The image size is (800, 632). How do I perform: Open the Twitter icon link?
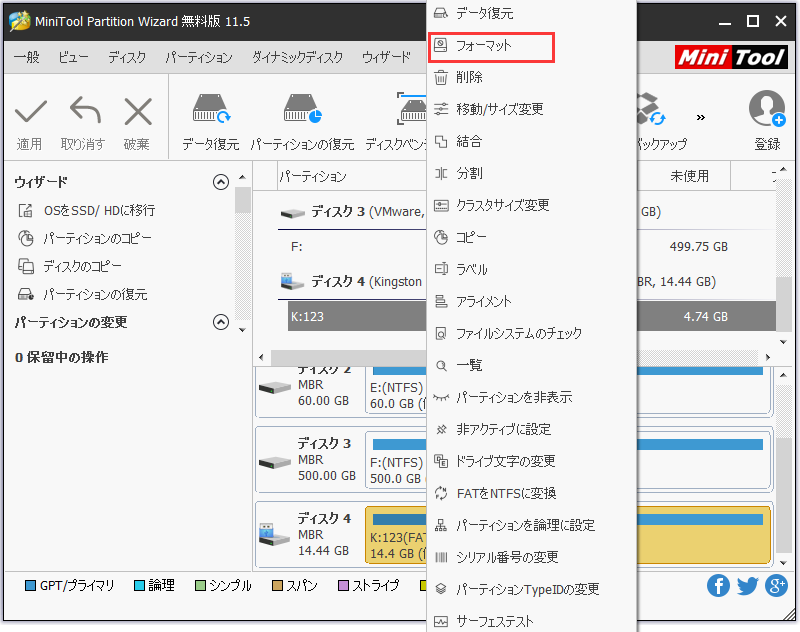click(x=747, y=586)
